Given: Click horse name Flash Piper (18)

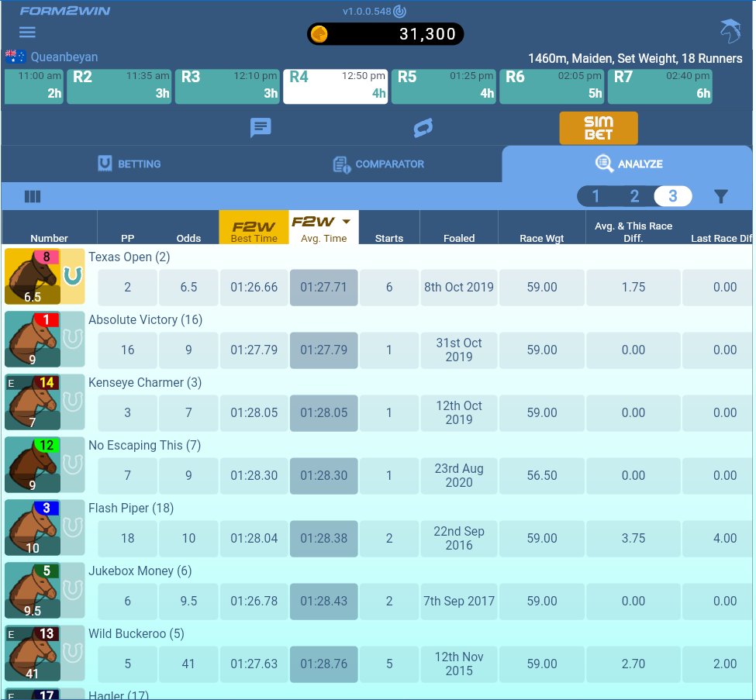Looking at the screenshot, I should coord(131,508).
